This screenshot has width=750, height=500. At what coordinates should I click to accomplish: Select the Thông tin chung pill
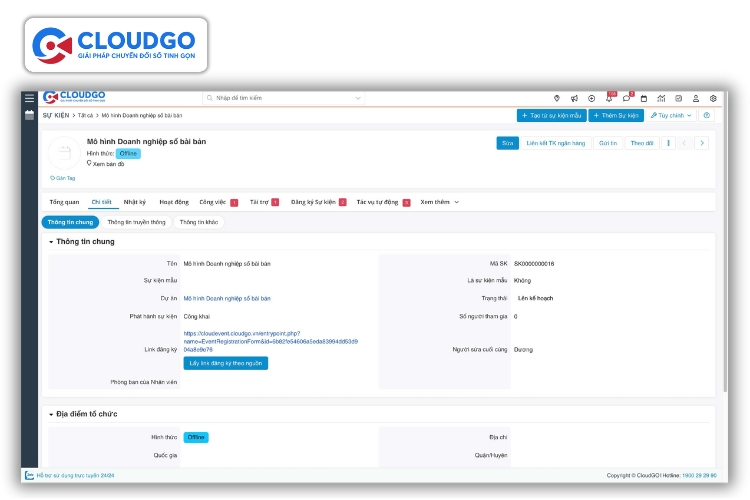(70, 222)
